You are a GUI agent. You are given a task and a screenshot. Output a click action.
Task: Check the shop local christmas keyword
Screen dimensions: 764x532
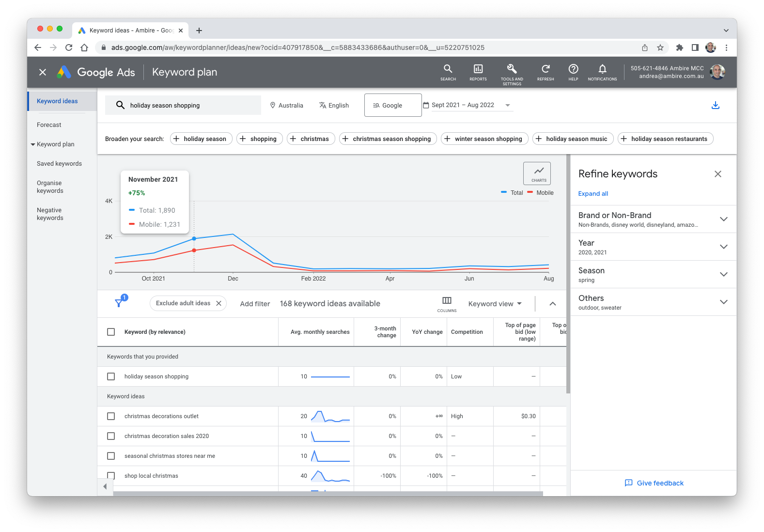coord(111,476)
